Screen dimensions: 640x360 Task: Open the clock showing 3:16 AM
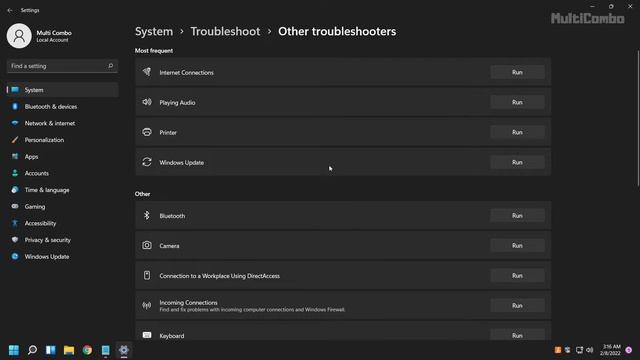click(x=610, y=350)
